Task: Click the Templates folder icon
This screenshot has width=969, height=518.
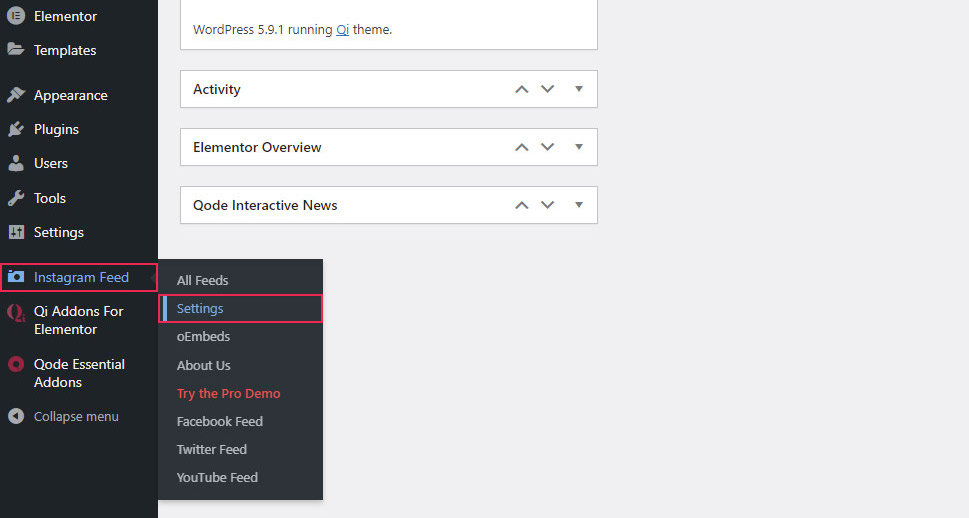Action: pos(16,49)
